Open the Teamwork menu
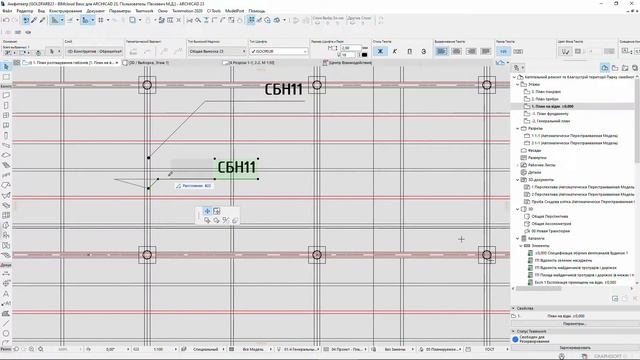Viewport: 640px width, 360px height. point(144,11)
